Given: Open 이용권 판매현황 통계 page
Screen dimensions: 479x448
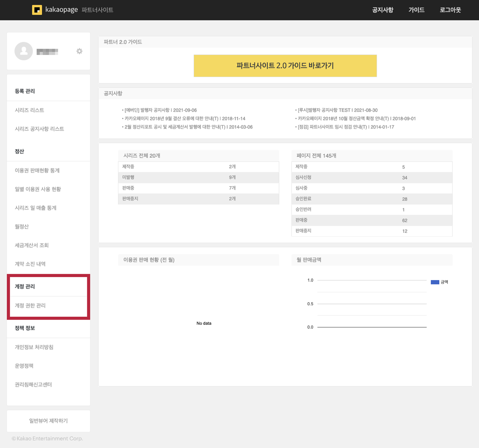Looking at the screenshot, I should [x=37, y=170].
